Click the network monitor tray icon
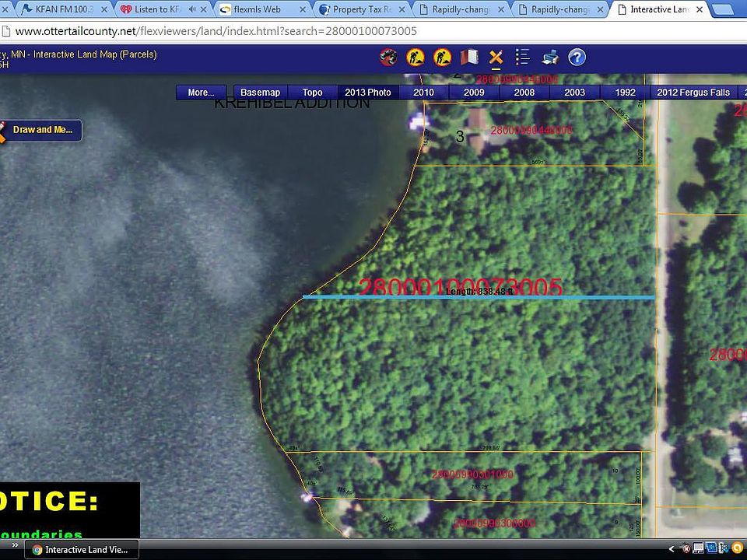This screenshot has height=560, width=747. click(x=699, y=549)
